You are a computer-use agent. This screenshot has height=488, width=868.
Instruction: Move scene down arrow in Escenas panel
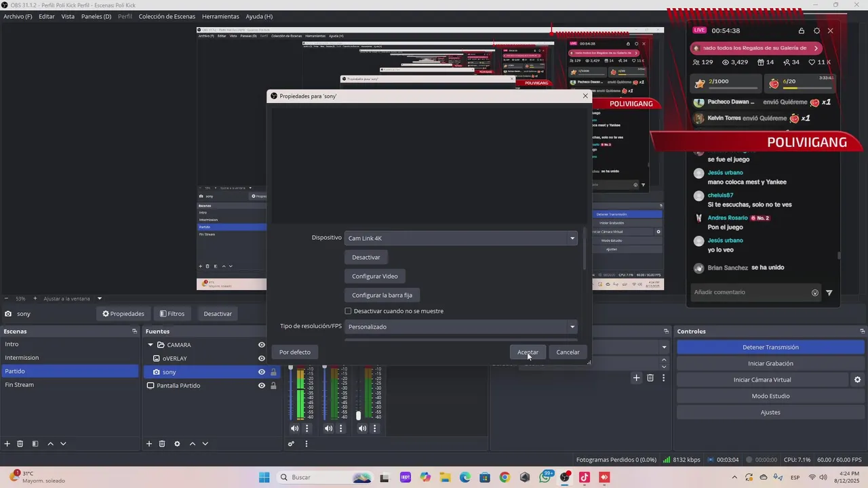(63, 444)
